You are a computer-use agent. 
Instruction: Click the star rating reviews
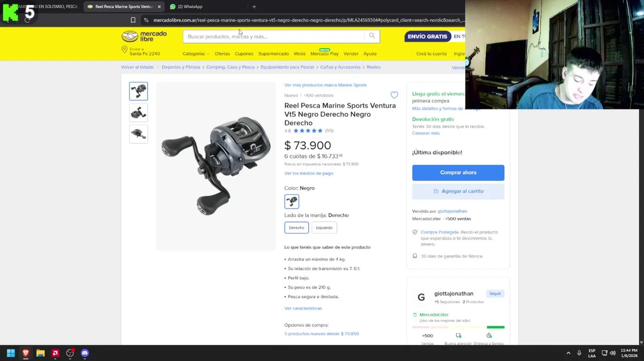(308, 131)
